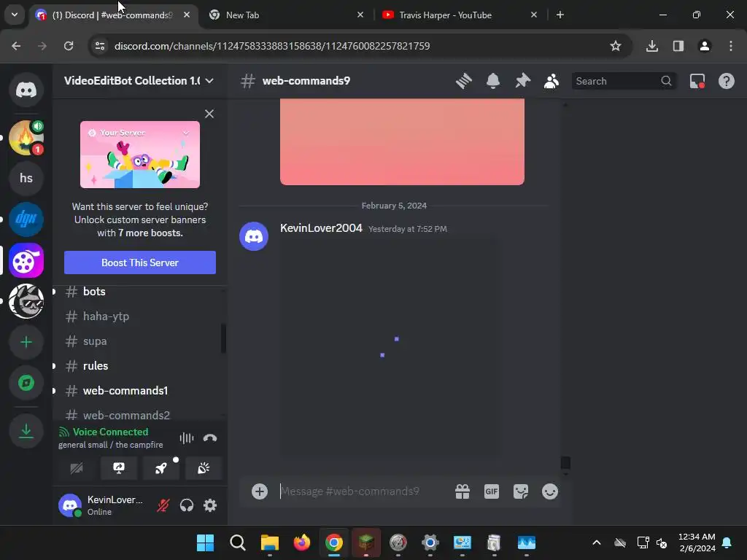Viewport: 747px width, 560px height.
Task: Expand VideoEditBot Collection server menu
Action: coord(139,80)
